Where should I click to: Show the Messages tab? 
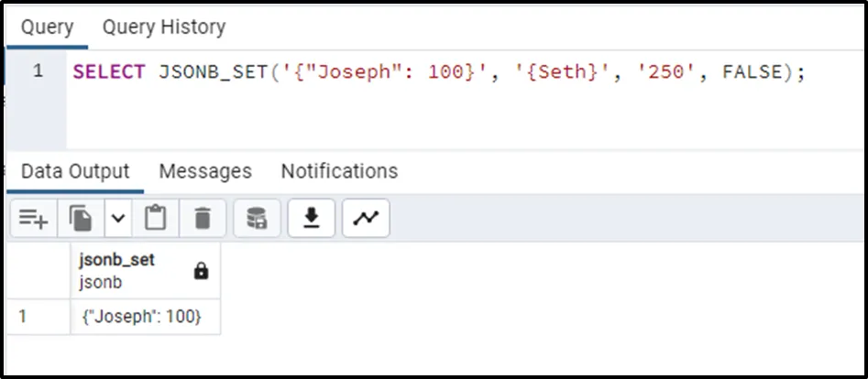(204, 171)
